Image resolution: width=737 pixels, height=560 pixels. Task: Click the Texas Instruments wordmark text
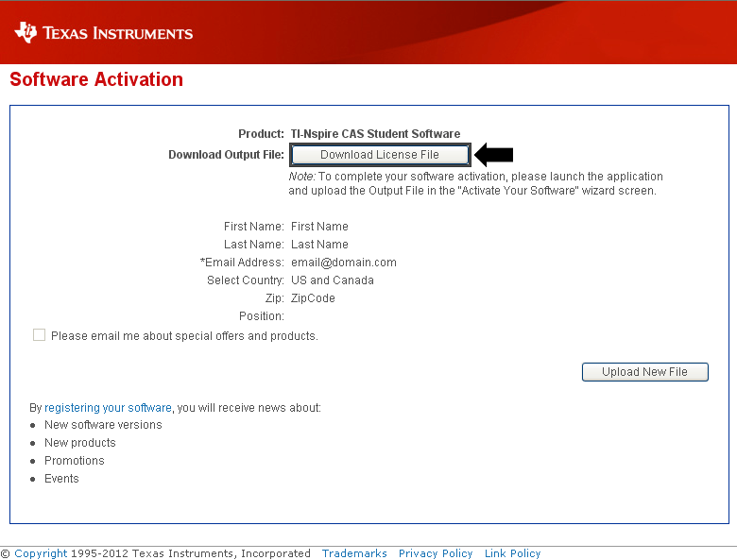[117, 33]
